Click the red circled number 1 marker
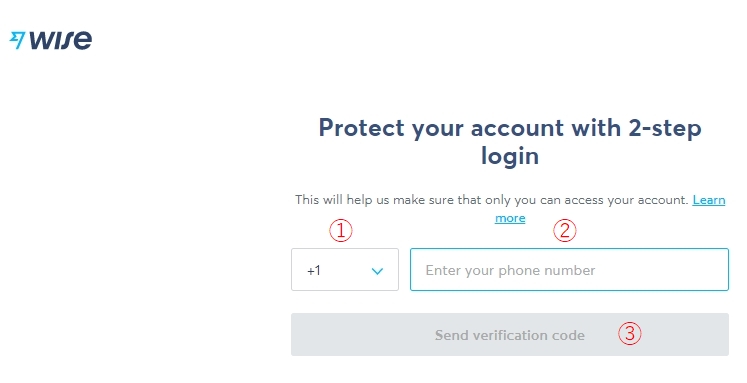The width and height of the screenshot is (747, 383). pos(341,231)
